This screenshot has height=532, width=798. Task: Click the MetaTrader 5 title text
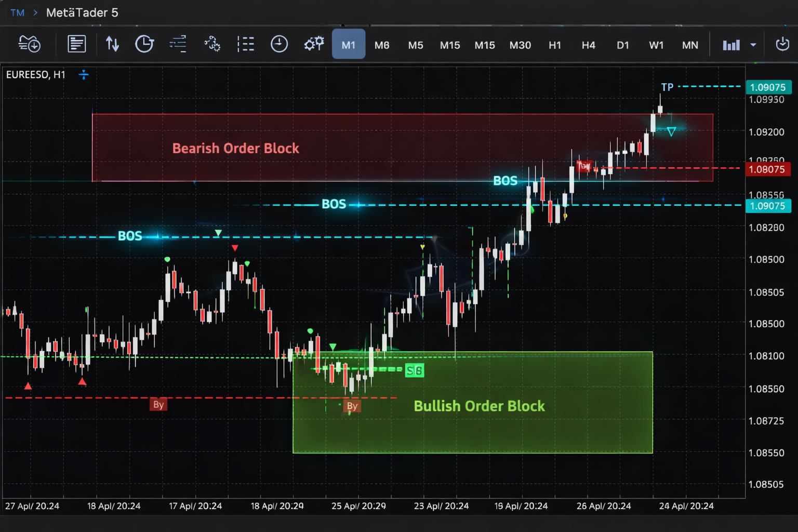pos(82,12)
